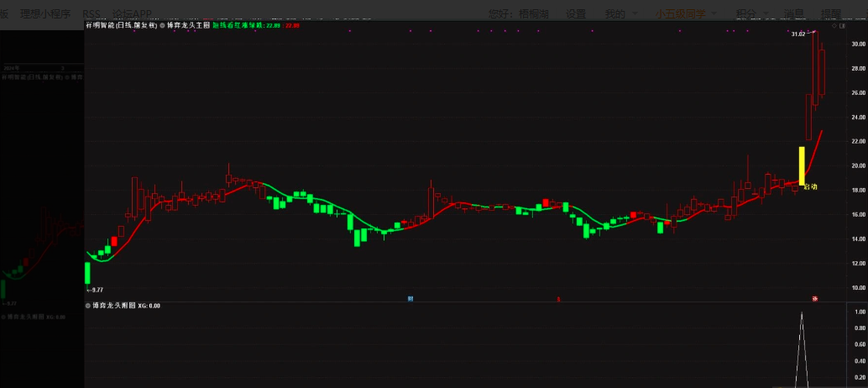868x388 pixels.
Task: Click the 理想小程序 navigation item
Action: click(x=45, y=14)
